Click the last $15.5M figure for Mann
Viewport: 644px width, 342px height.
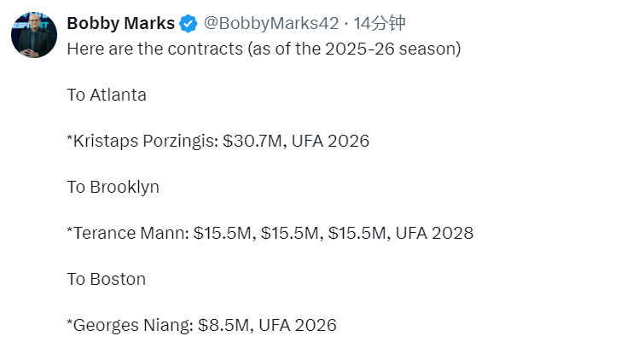point(357,233)
